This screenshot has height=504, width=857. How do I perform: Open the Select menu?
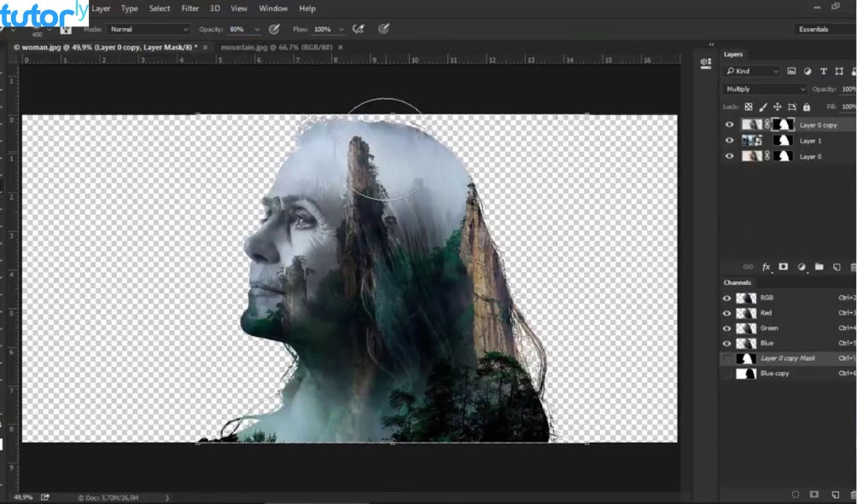coord(160,9)
